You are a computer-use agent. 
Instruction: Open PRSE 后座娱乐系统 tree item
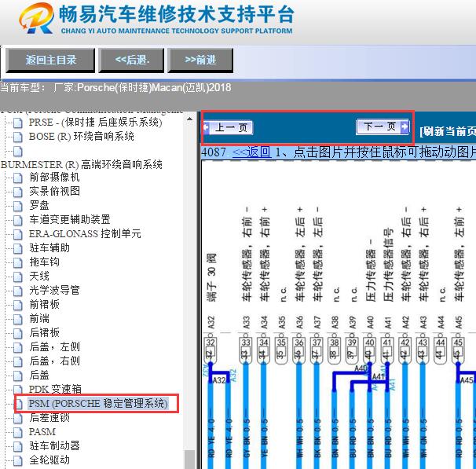pyautogui.click(x=95, y=123)
